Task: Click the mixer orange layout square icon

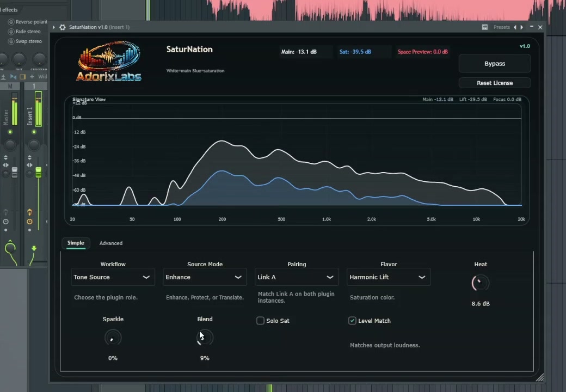Action: (22, 77)
